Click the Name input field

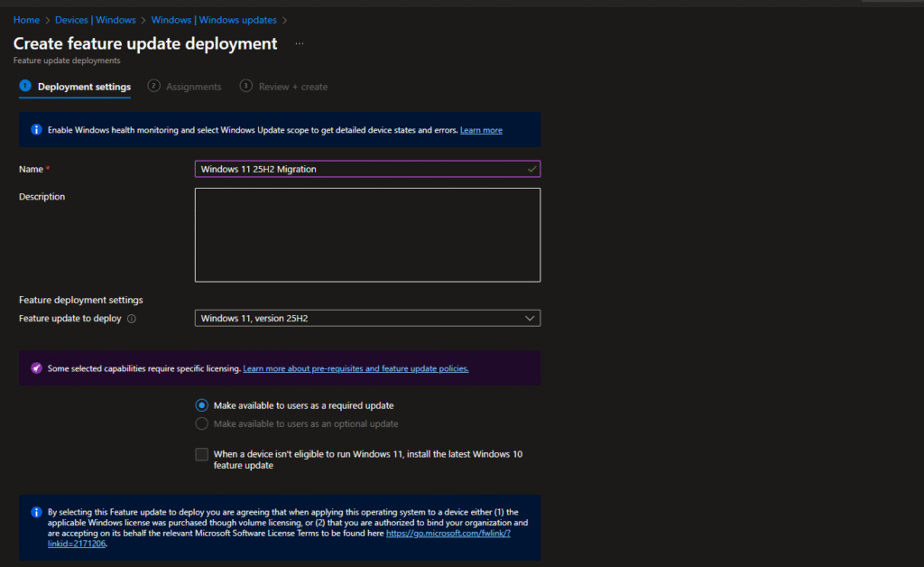tap(361, 169)
